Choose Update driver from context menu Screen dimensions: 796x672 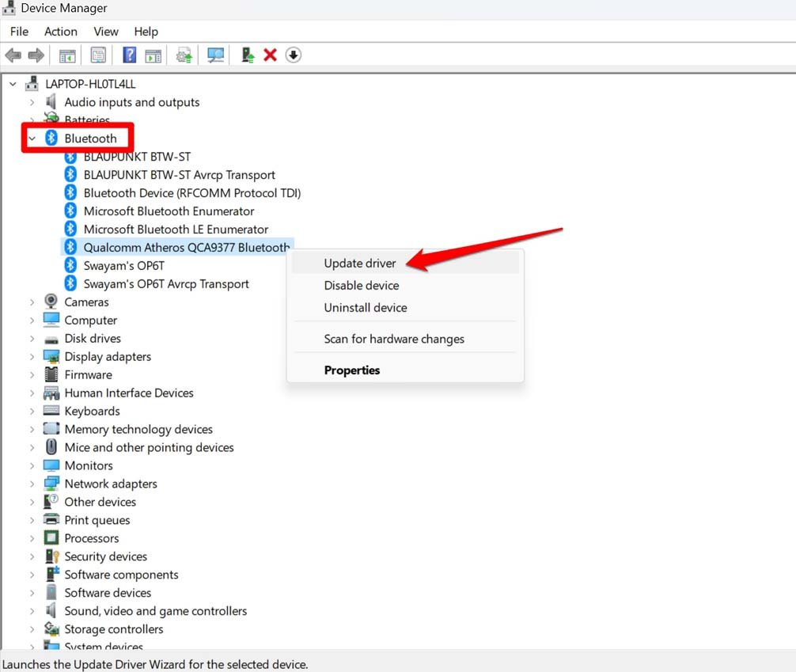click(405, 263)
